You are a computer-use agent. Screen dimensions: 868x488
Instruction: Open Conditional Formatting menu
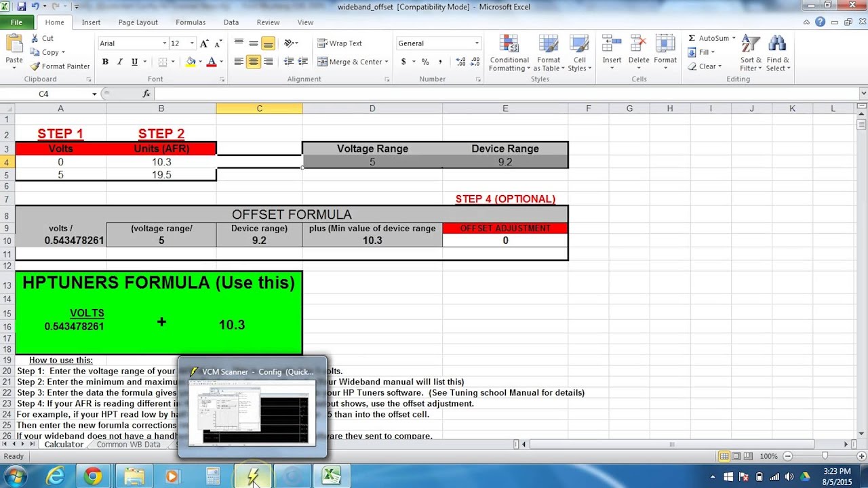tap(509, 53)
